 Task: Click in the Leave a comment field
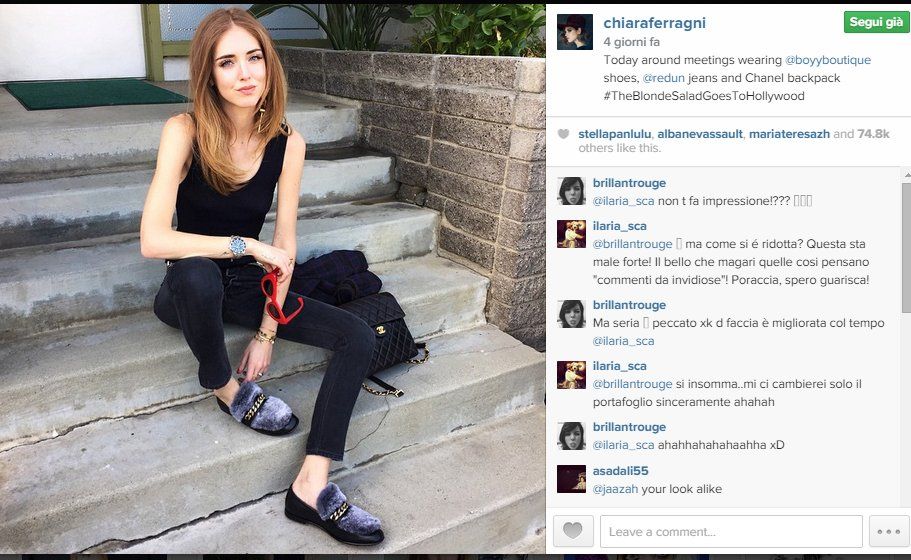[x=731, y=531]
